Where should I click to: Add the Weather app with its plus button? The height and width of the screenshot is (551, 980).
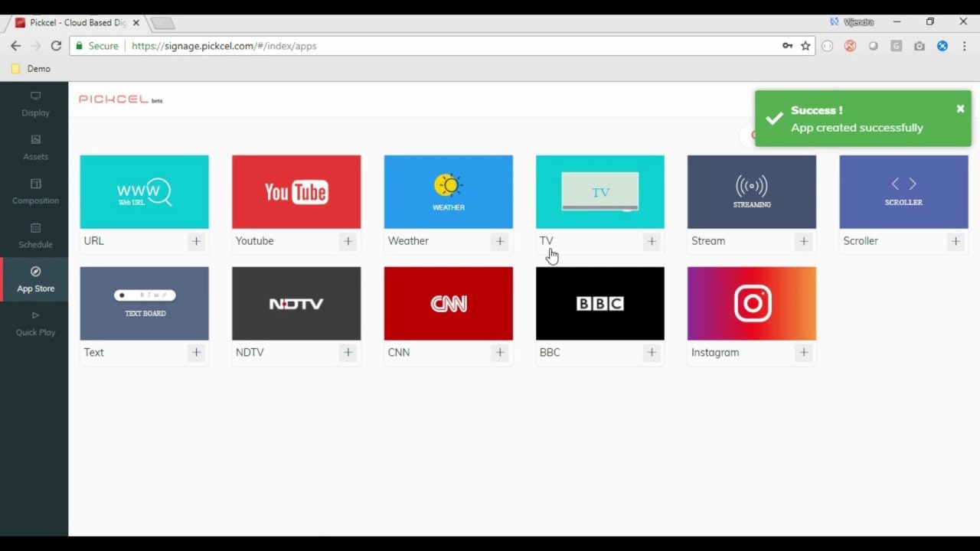(500, 241)
